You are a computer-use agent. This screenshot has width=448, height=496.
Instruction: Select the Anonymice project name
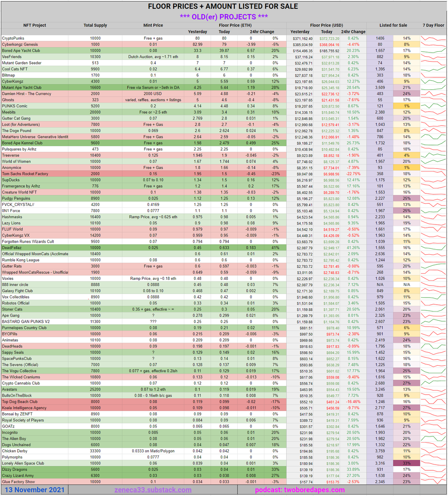tap(11, 167)
